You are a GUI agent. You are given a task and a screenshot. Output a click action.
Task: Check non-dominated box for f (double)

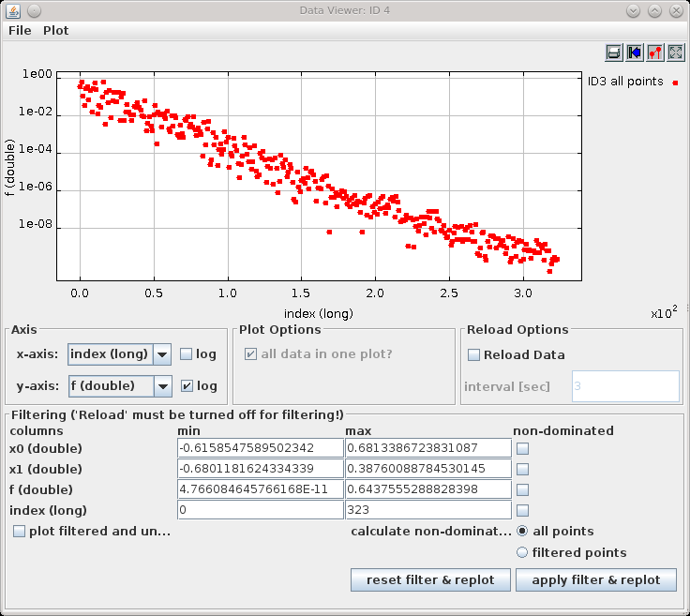(x=522, y=489)
